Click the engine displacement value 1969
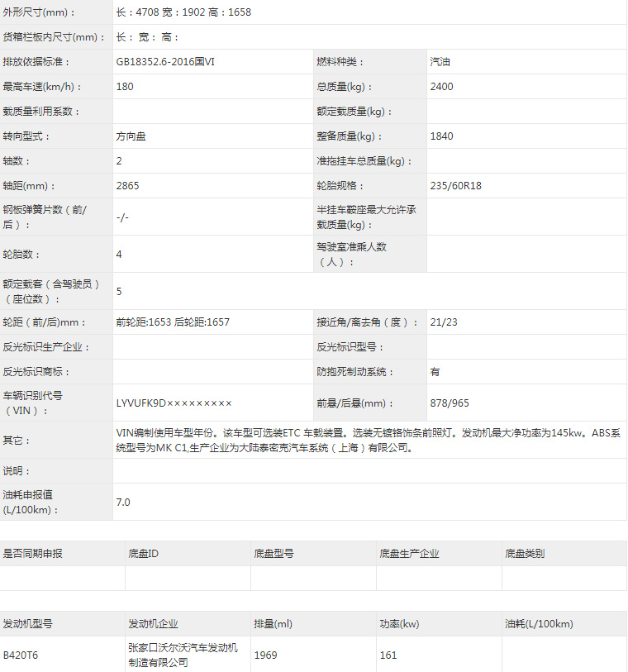Viewport: 628px width, 672px height. (x=265, y=655)
